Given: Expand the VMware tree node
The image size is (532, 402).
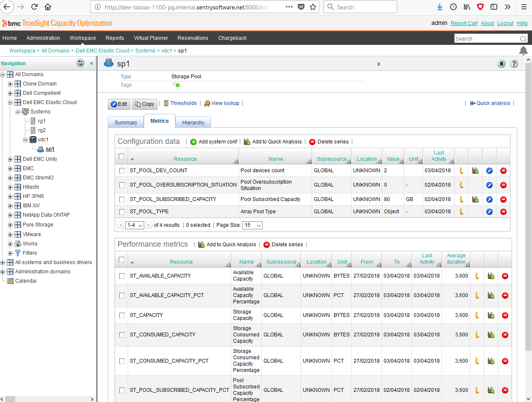Looking at the screenshot, I should (11, 234).
